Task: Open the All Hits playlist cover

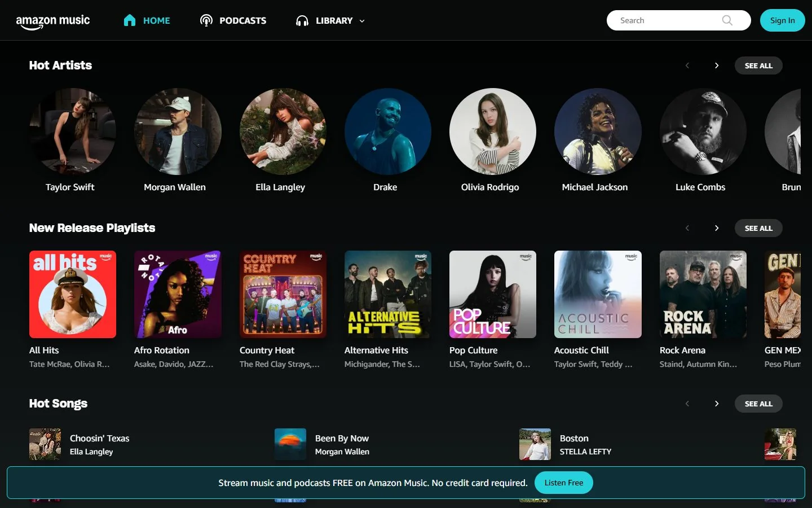Action: pos(73,294)
